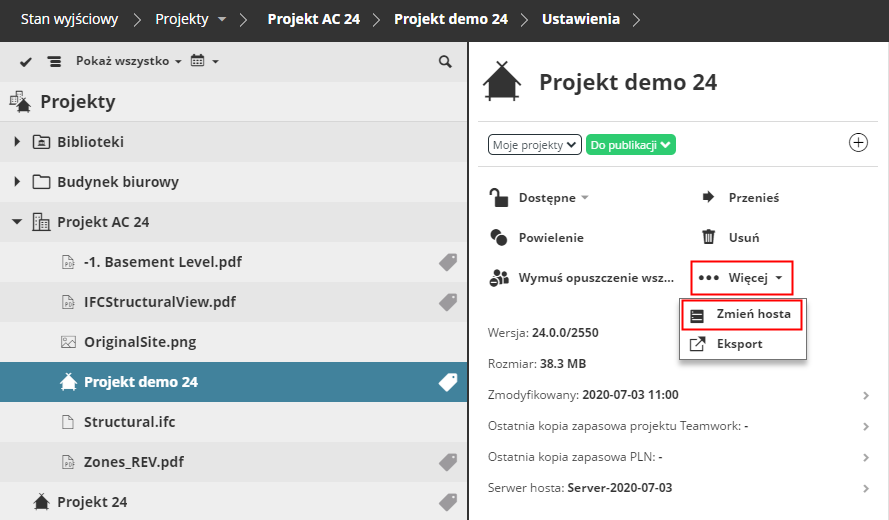Viewport: 889px width, 520px height.
Task: Click the search magnifier icon
Action: pyautogui.click(x=445, y=62)
